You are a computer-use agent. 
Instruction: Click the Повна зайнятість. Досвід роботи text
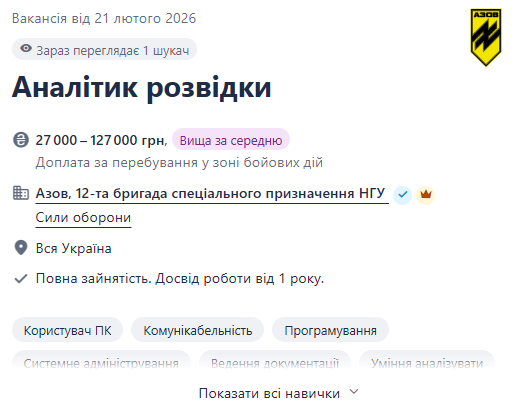[180, 279]
